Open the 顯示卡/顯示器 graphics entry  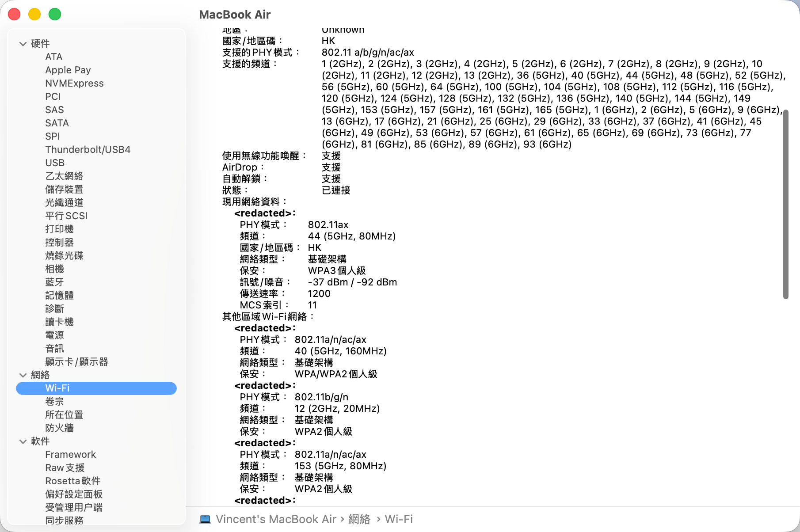point(76,362)
